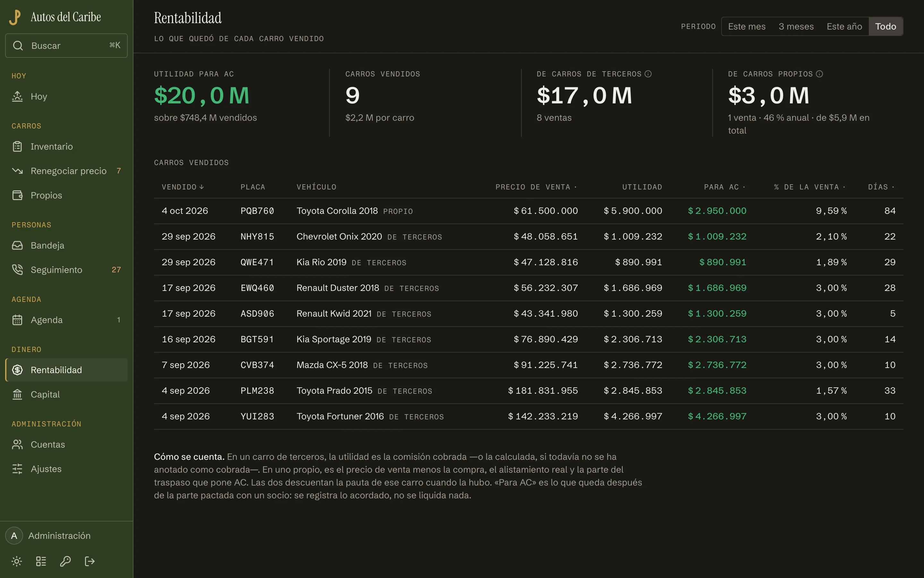Screen dimensions: 924x578
Task: Go to Inventario in sidebar
Action: [66, 146]
